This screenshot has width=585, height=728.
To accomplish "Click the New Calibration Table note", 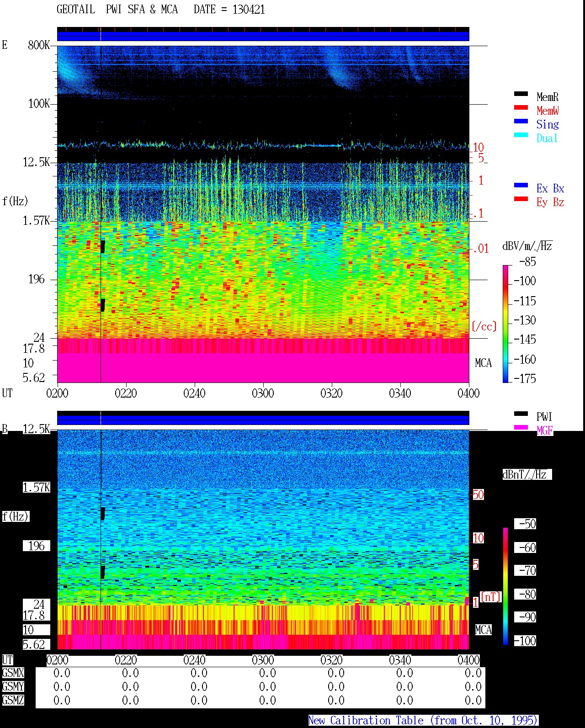I will 423,720.
